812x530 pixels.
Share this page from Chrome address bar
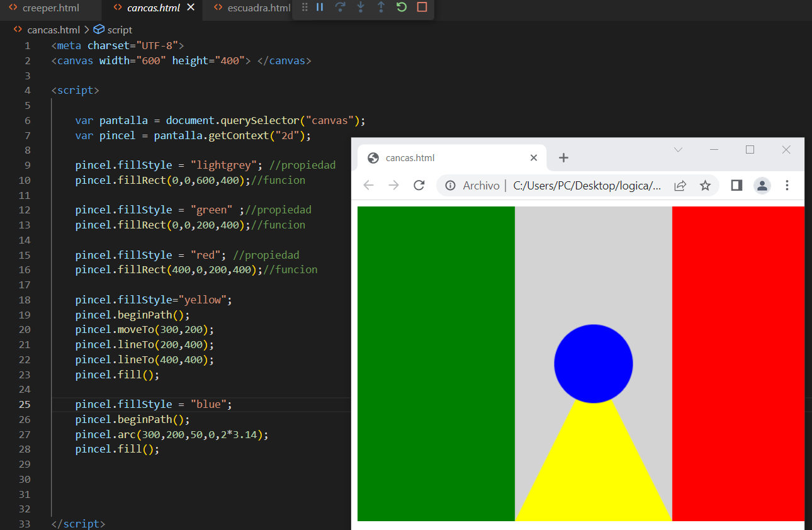680,186
